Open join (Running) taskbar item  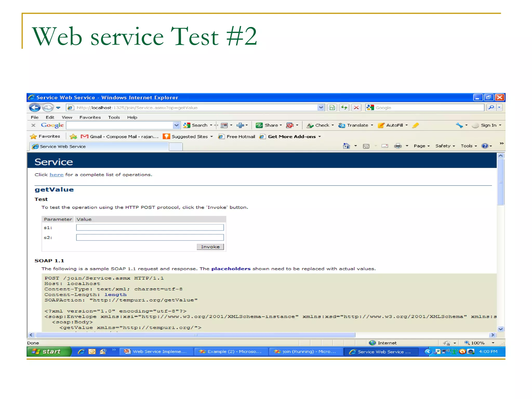pos(306,351)
